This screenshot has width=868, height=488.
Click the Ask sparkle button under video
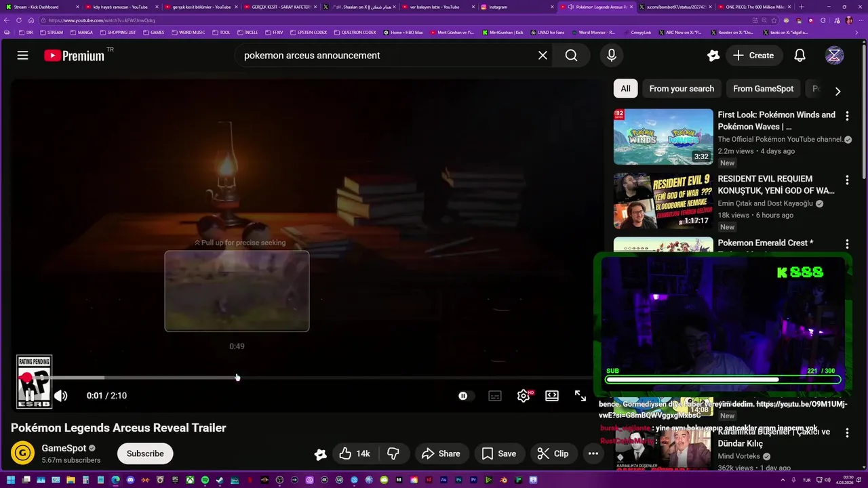tap(320, 454)
